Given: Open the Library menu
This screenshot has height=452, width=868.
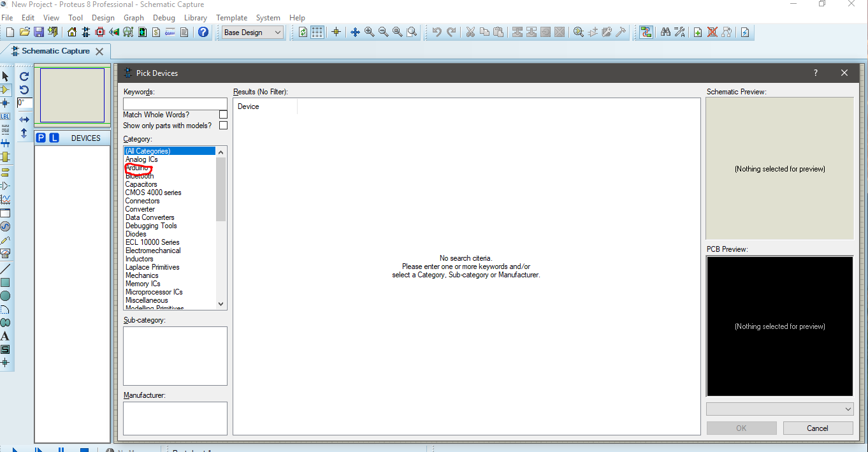Looking at the screenshot, I should click(196, 18).
